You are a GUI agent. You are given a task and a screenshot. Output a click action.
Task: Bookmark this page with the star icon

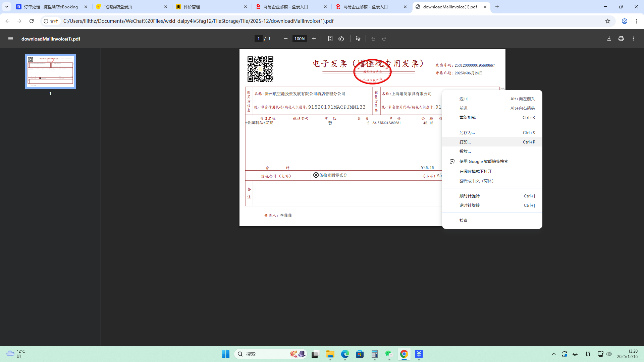point(608,21)
